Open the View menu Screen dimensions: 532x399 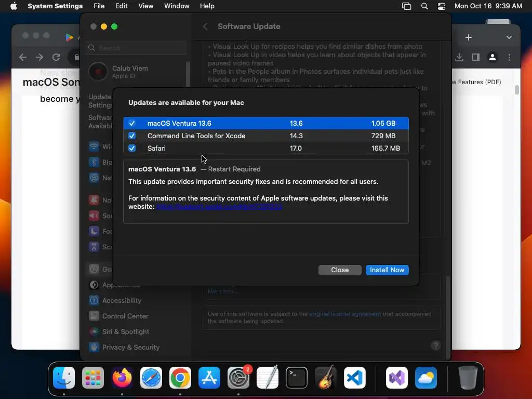[x=146, y=6]
